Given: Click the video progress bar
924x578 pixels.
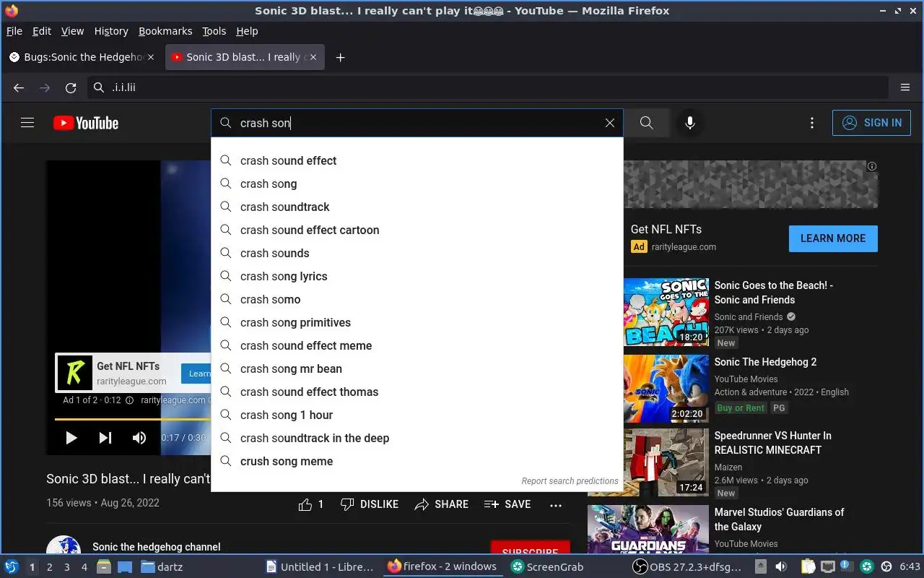Looking at the screenshot, I should pyautogui.click(x=133, y=419).
